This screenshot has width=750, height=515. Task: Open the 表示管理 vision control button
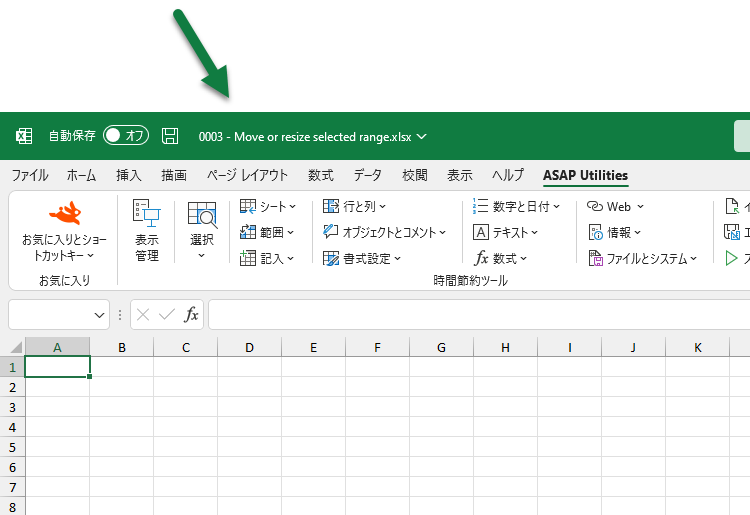(x=146, y=230)
